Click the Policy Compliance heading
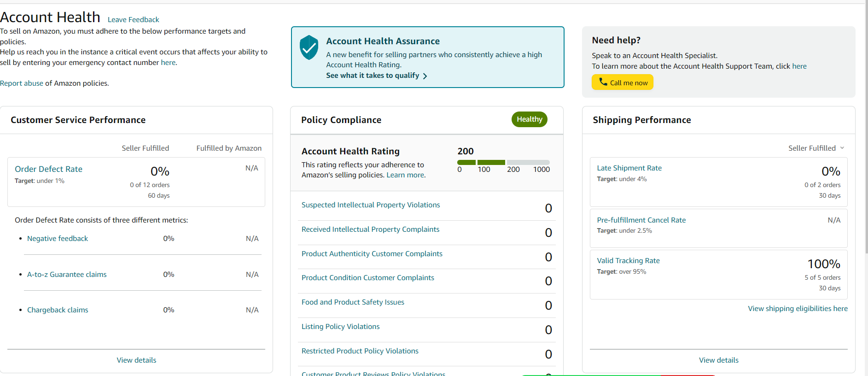The height and width of the screenshot is (376, 868). coord(341,120)
